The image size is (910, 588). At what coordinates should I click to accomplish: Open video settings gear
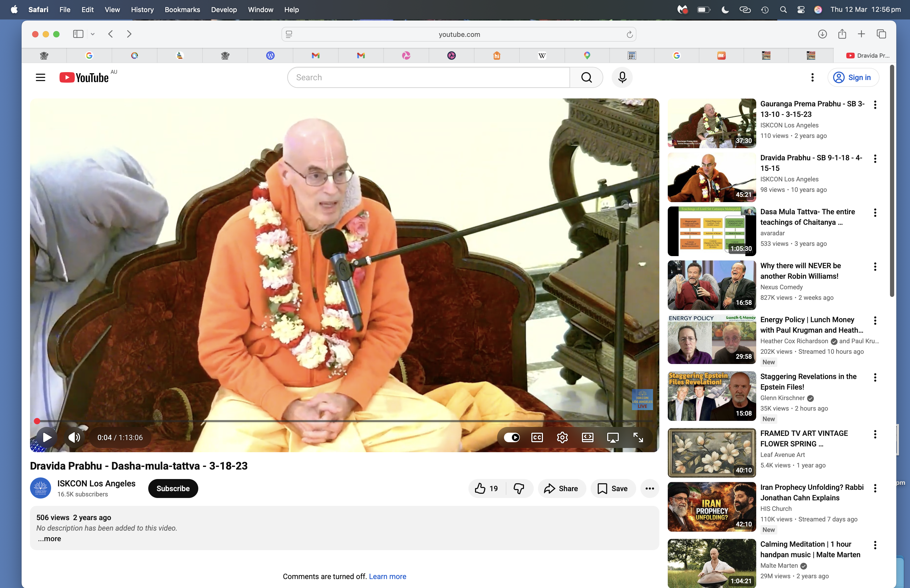(562, 437)
